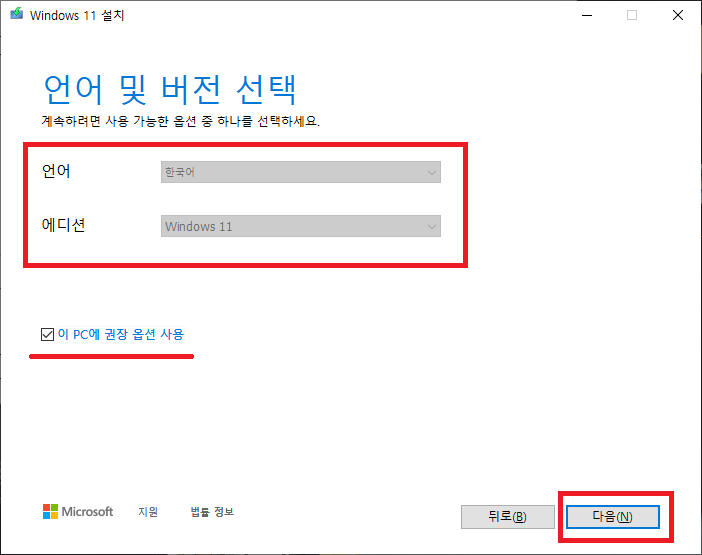Click the 뒤로(B) button

(507, 517)
